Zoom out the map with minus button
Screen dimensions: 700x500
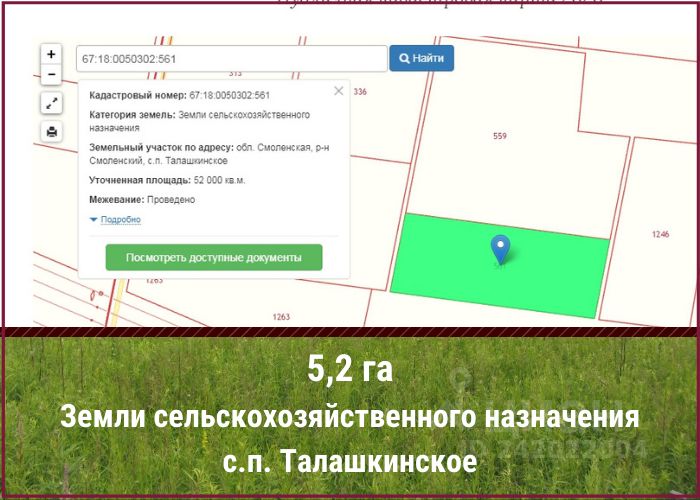pos(51,75)
